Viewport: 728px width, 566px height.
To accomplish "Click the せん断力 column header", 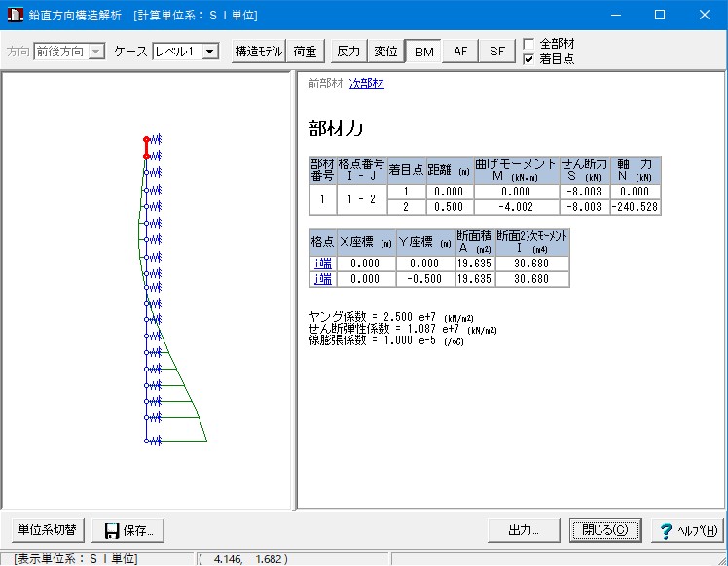I will [x=584, y=170].
